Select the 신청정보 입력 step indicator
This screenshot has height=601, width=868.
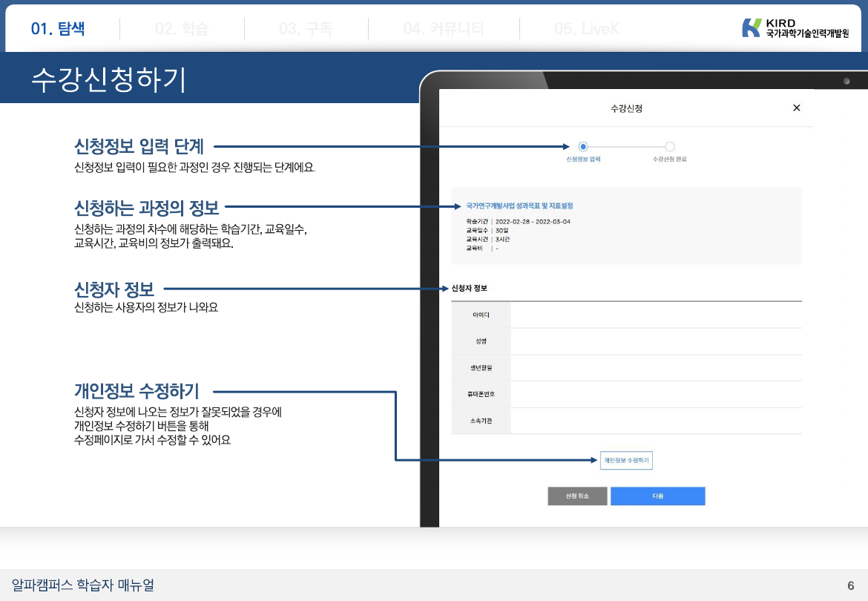[583, 147]
